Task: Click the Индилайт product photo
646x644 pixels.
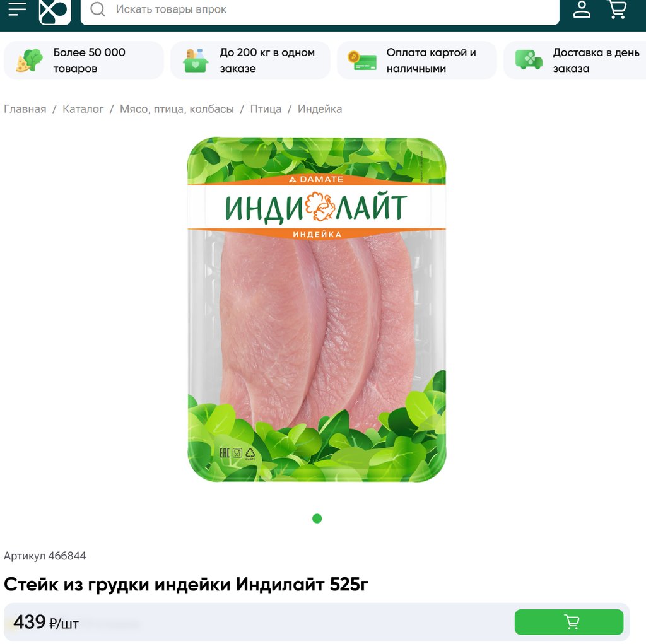Action: pyautogui.click(x=317, y=310)
